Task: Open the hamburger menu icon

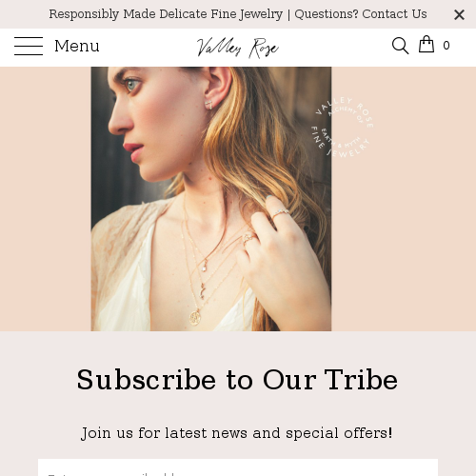Action: pos(29,46)
